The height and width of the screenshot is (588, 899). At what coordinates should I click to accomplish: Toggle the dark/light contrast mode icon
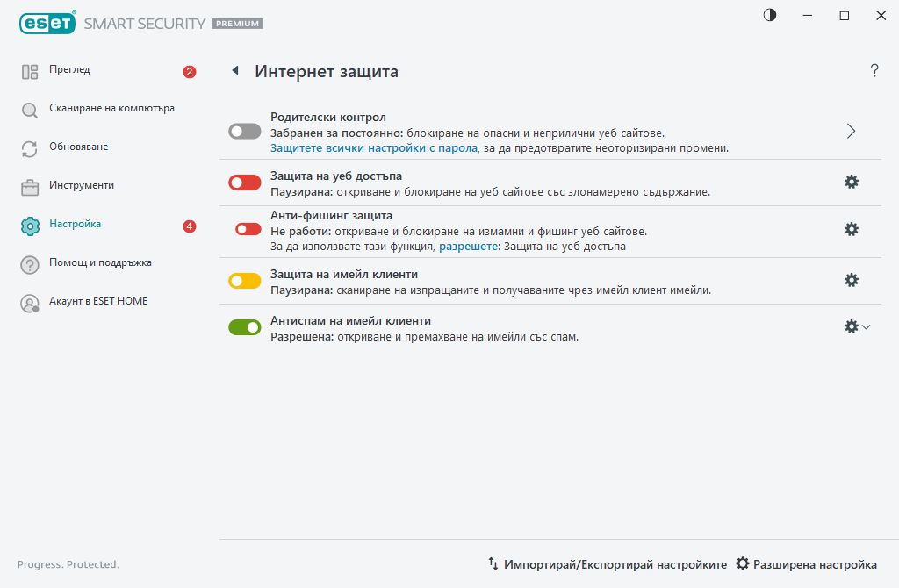770,15
